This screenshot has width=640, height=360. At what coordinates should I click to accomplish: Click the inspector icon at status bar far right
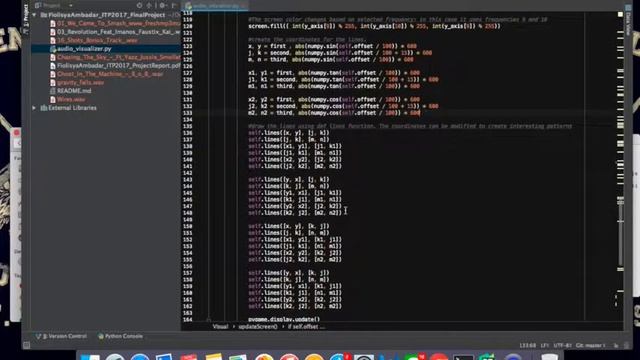click(627, 346)
